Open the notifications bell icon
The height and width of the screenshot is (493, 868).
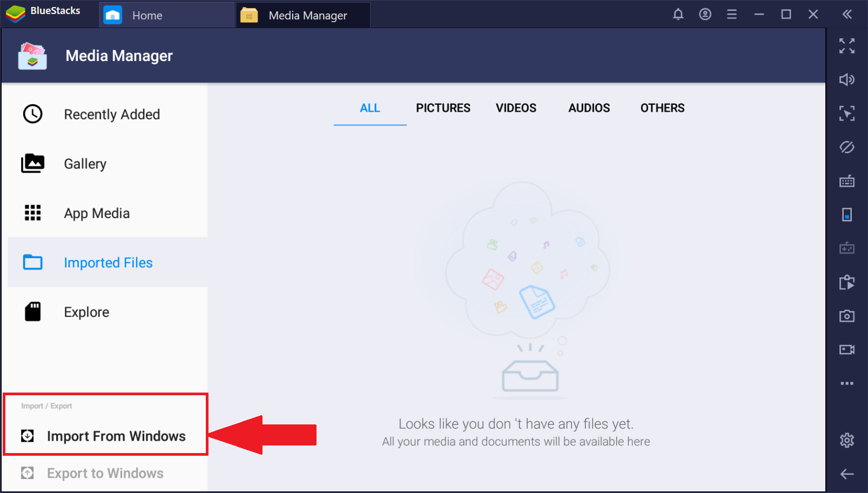click(678, 15)
